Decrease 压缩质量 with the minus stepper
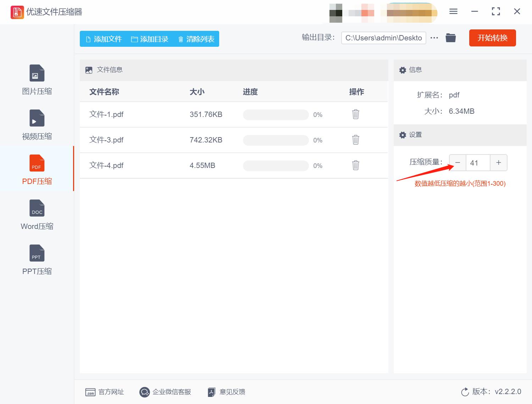The width and height of the screenshot is (532, 404). tap(457, 163)
